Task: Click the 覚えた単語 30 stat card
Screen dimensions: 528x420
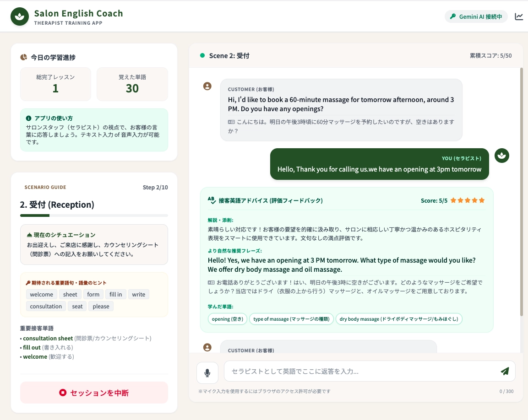Action: (132, 84)
